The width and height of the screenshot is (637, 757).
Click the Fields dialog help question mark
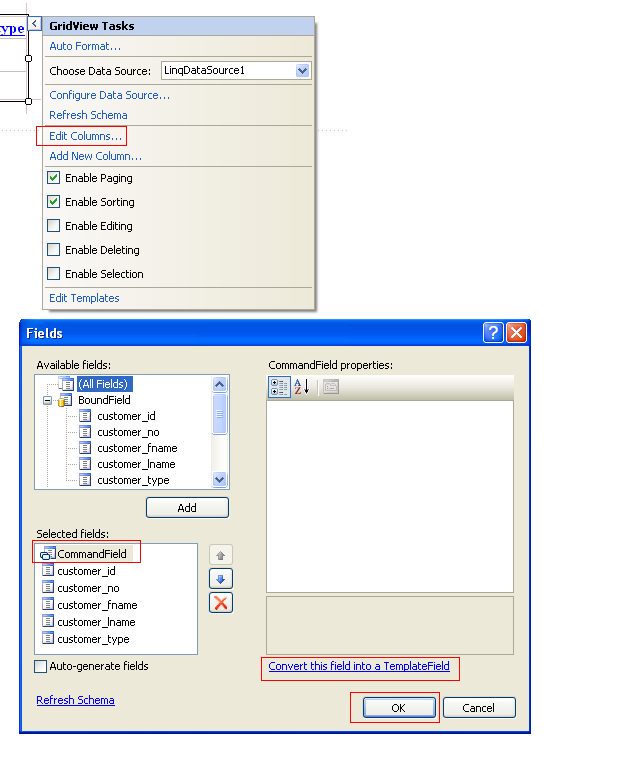(x=493, y=333)
